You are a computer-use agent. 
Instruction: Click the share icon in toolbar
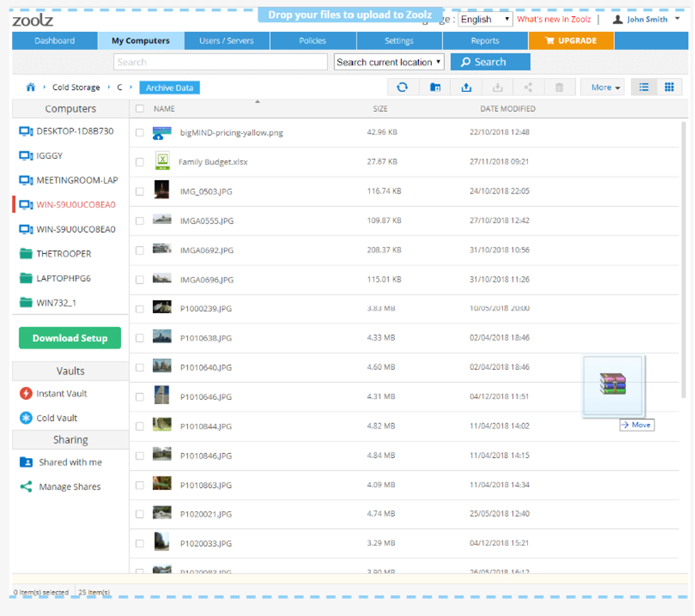coord(529,87)
